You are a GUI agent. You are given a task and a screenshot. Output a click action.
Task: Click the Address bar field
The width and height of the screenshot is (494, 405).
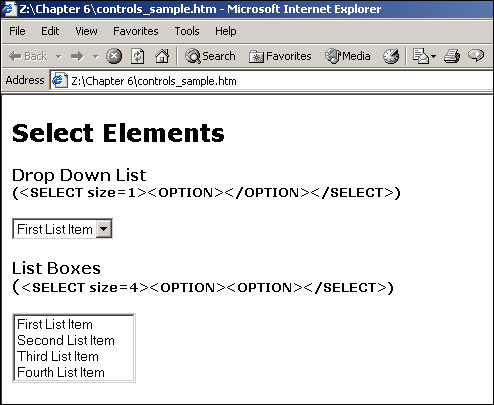pyautogui.click(x=271, y=81)
